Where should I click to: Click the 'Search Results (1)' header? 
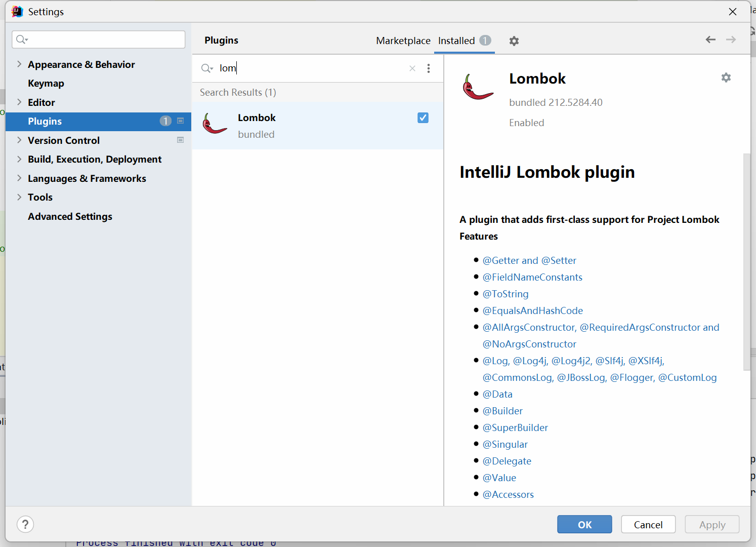coord(238,92)
